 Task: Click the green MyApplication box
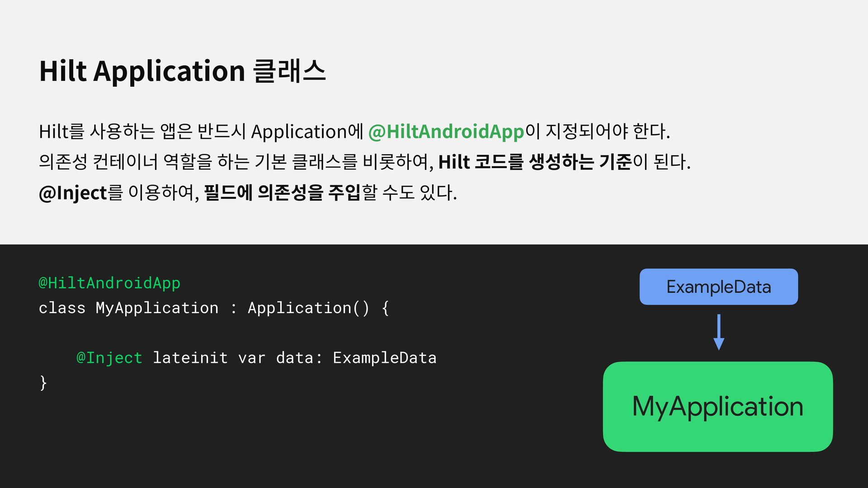point(718,406)
